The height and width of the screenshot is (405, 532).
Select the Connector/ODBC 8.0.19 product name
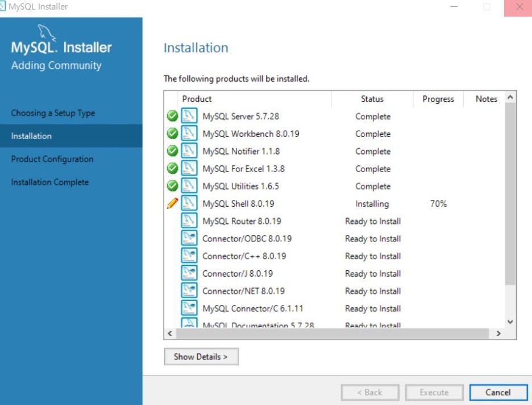pos(247,239)
